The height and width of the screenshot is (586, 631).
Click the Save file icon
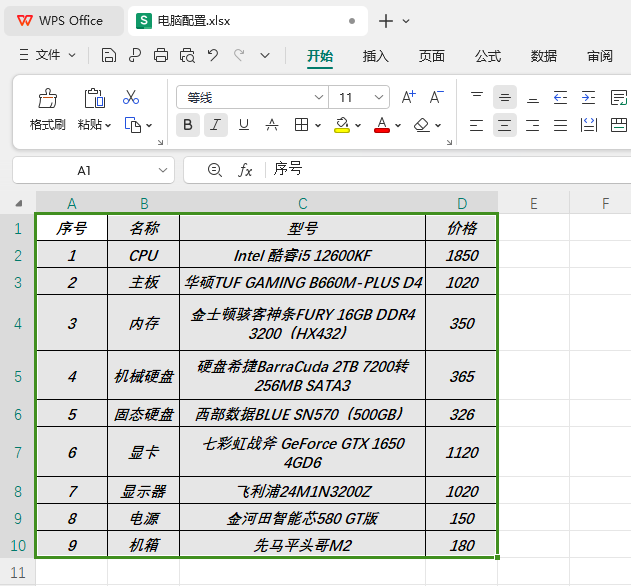108,55
